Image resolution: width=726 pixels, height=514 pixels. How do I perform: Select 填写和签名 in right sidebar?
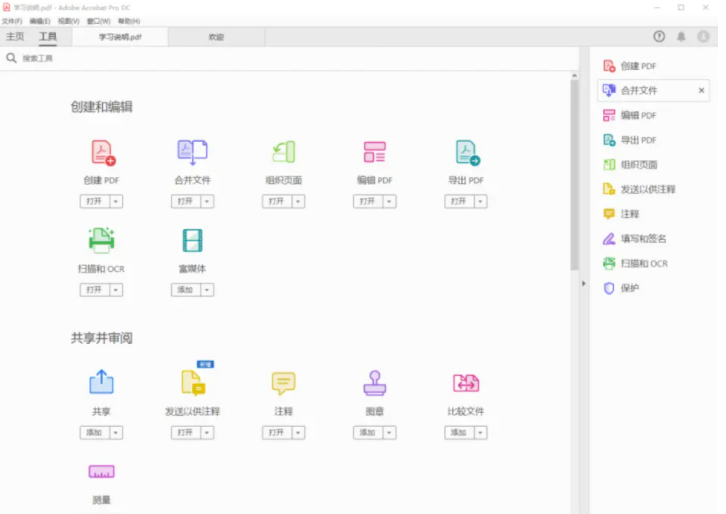click(653, 239)
